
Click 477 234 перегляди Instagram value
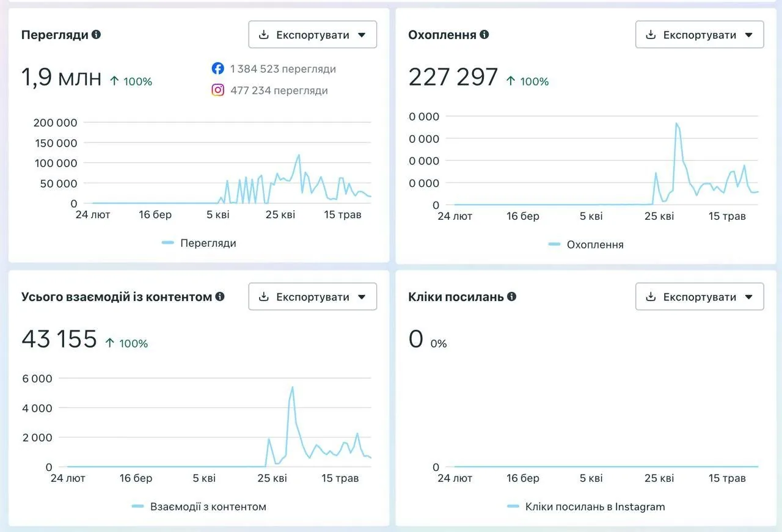(279, 90)
